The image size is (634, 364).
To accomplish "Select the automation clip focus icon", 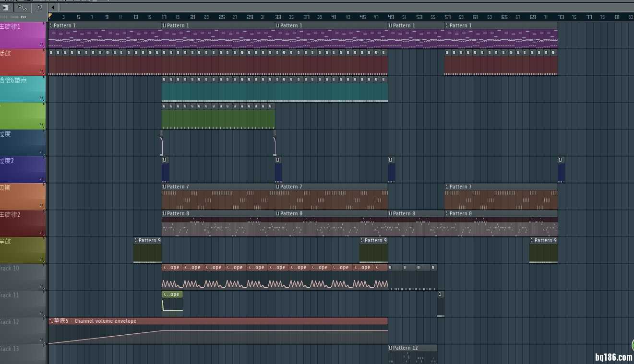I will tap(22, 7).
